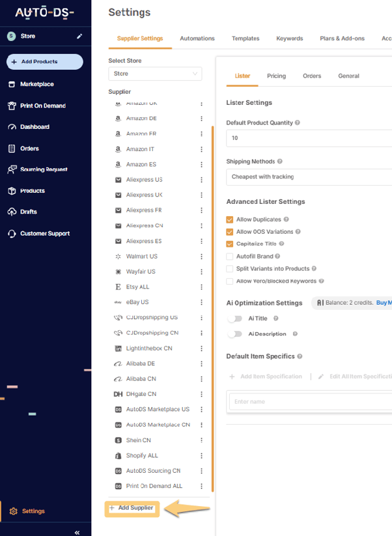
Task: Click the Split Variants help icon
Action: pyautogui.click(x=314, y=269)
